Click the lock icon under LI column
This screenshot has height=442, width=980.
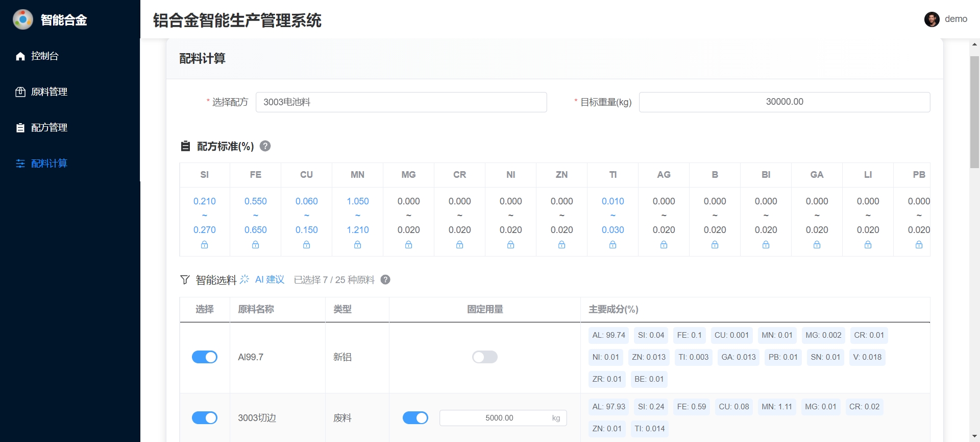click(868, 245)
